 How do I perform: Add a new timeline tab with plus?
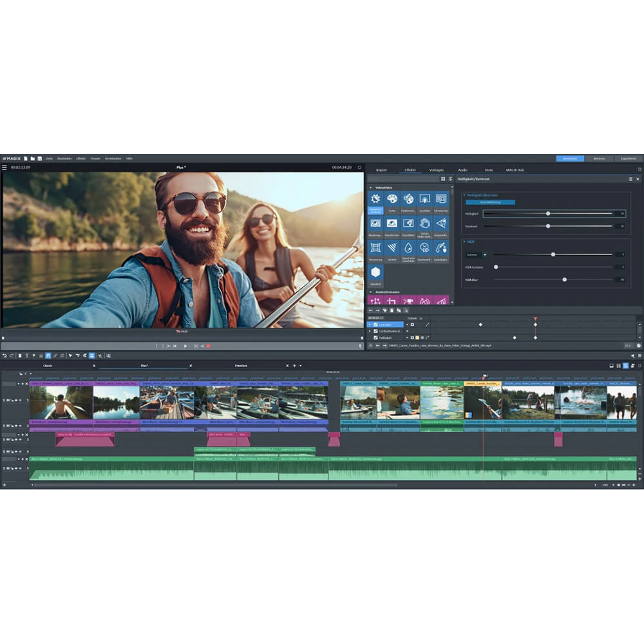coord(294,366)
